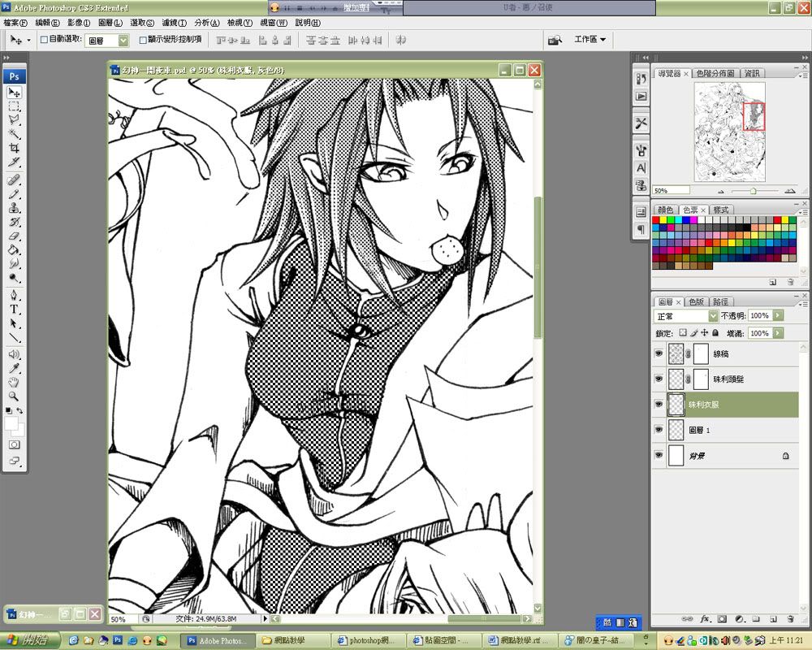The width and height of the screenshot is (812, 650).
Task: Add a layer mask from panel bottom
Action: tap(723, 619)
